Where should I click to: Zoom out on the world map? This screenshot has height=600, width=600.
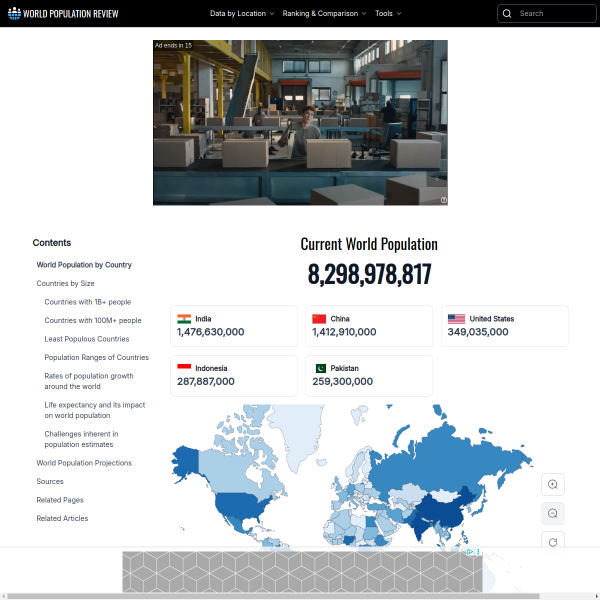pyautogui.click(x=553, y=513)
